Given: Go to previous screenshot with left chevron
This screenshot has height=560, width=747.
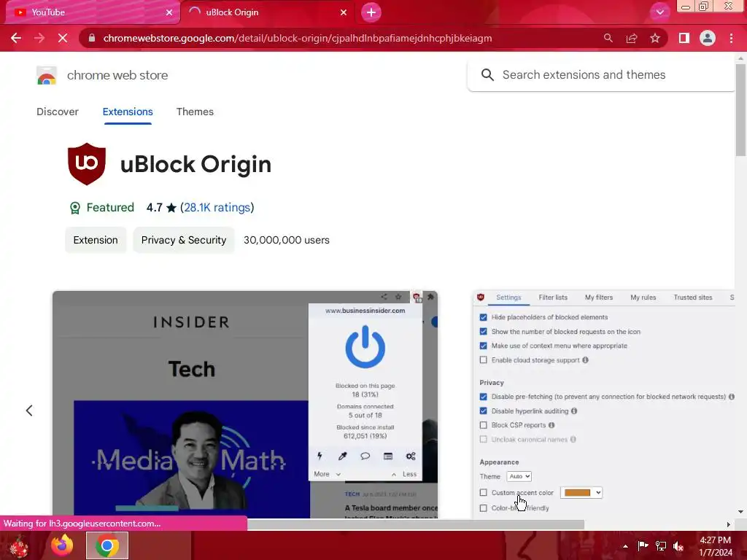Looking at the screenshot, I should (29, 411).
